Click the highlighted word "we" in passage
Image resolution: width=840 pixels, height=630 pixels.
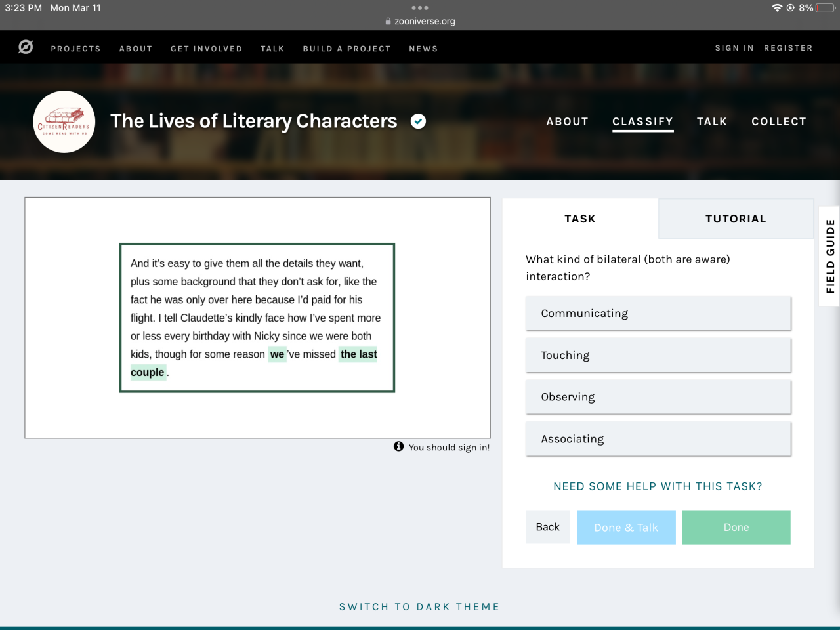[x=278, y=354]
